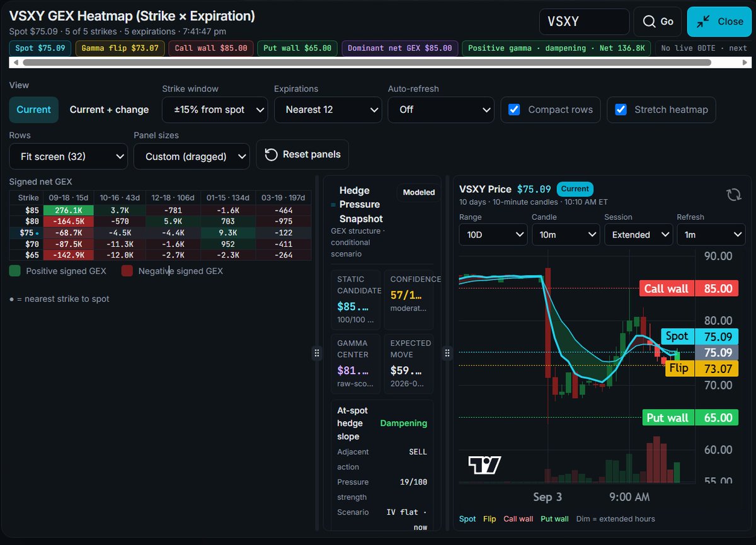Click the 03-19 · 197d column header
The image size is (756, 545).
284,198
